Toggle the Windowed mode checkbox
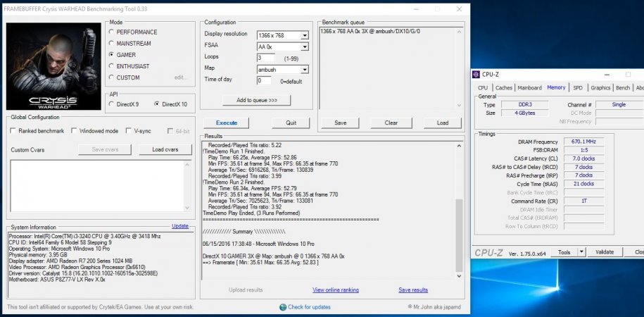644x317 pixels. [74, 131]
